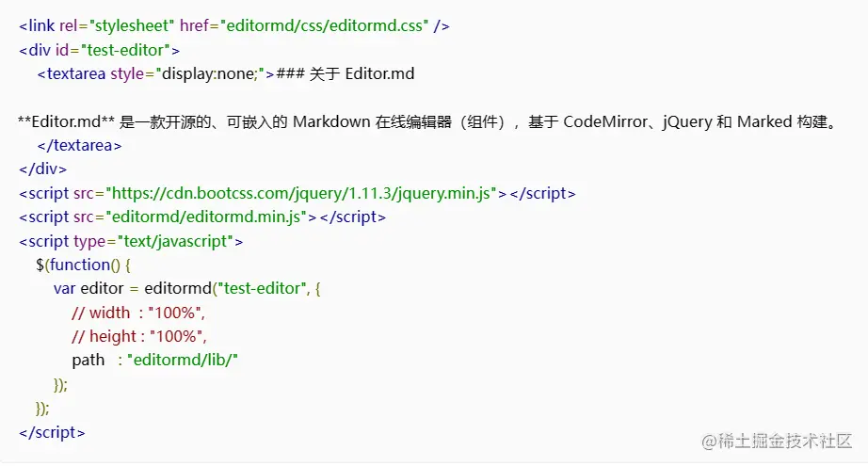Click the "editormd/editormd.min.js" src string
This screenshot has height=466, width=868.
click(206, 217)
